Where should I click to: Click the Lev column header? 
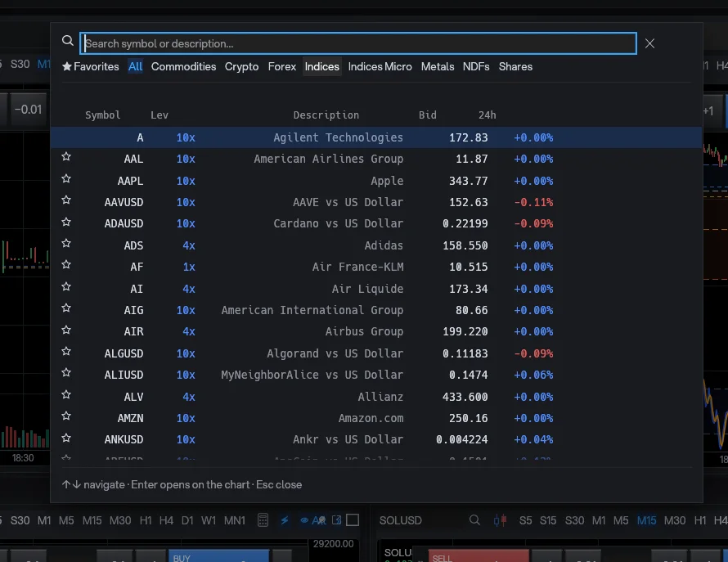pyautogui.click(x=160, y=115)
